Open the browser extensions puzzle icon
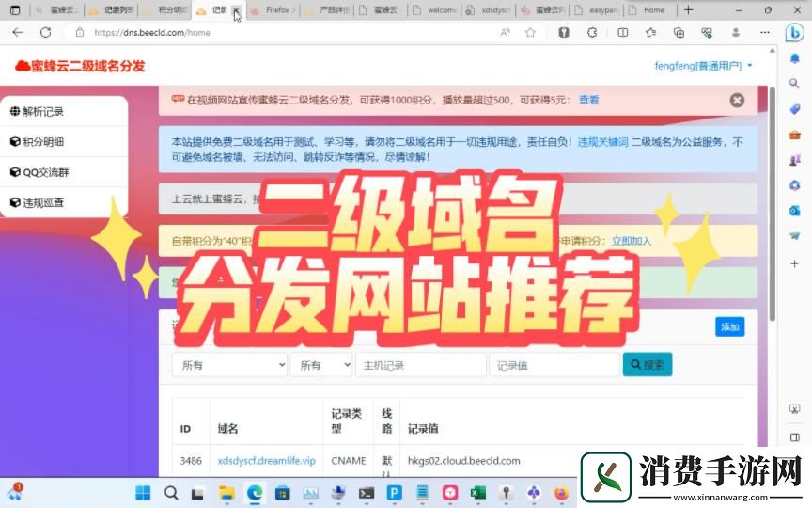The height and width of the screenshot is (508, 812). (592, 32)
